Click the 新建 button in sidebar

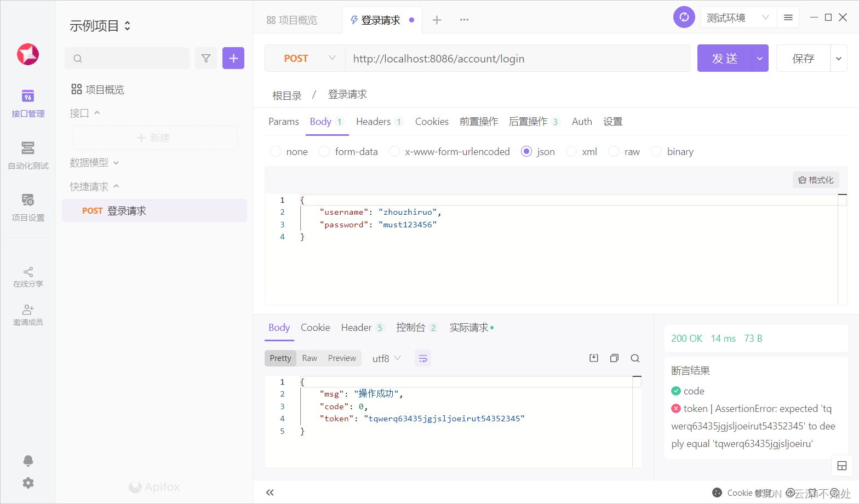[155, 138]
